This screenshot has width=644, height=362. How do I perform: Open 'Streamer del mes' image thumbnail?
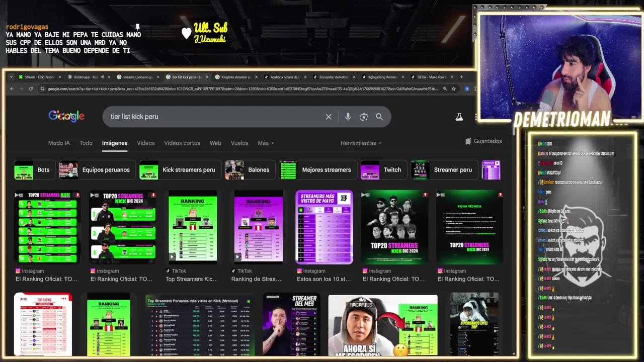coord(291,324)
